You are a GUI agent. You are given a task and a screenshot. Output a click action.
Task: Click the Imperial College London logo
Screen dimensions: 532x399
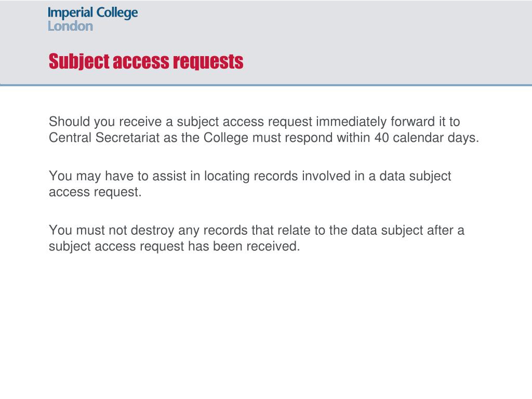click(92, 19)
